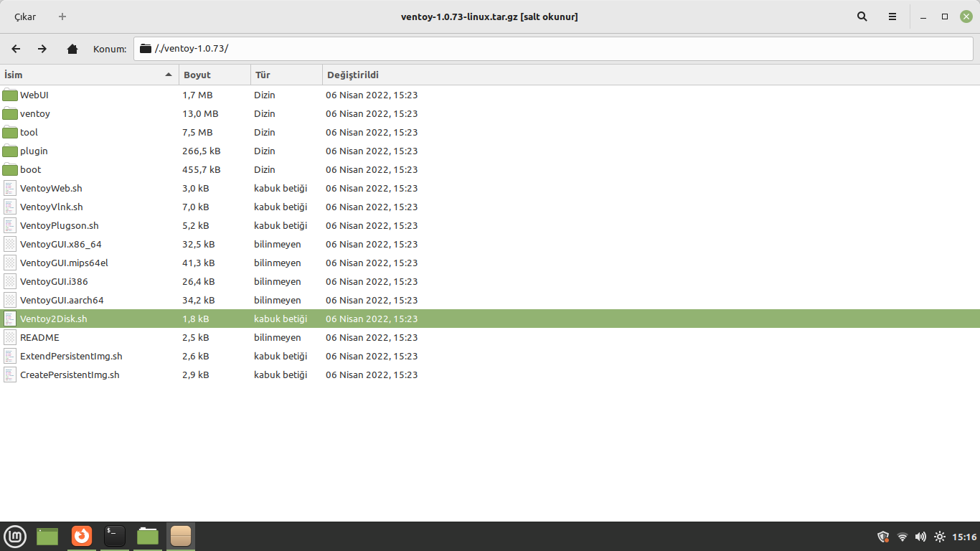Click the CreatePersistentImg.sh file name

tap(70, 375)
